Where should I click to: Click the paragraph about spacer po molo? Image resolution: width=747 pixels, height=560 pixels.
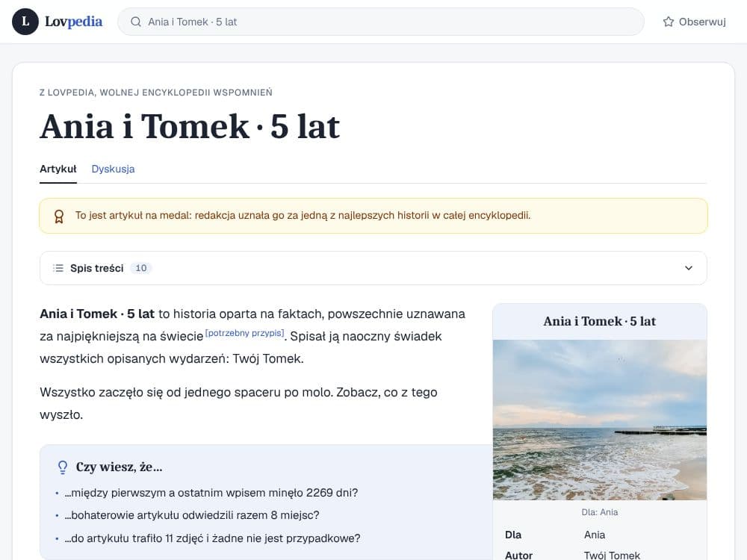click(238, 403)
